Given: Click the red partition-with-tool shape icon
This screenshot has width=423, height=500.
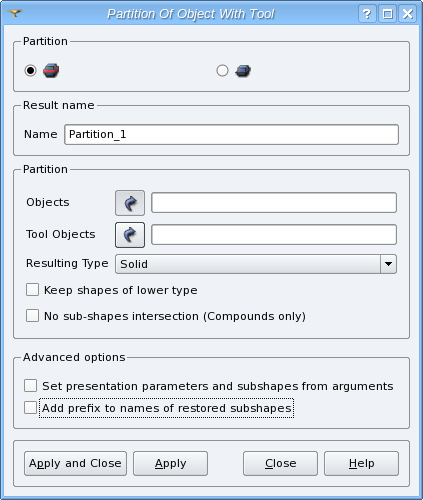Looking at the screenshot, I should (x=51, y=71).
